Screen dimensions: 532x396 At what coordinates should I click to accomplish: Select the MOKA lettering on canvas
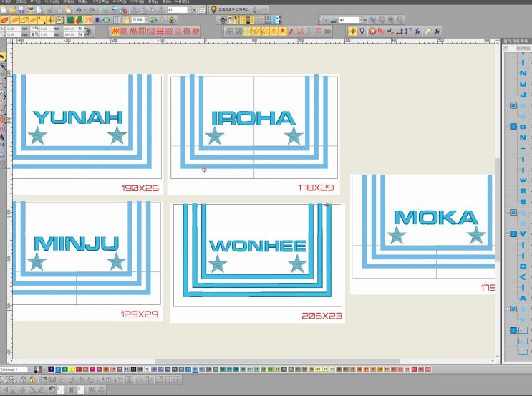[x=436, y=218]
